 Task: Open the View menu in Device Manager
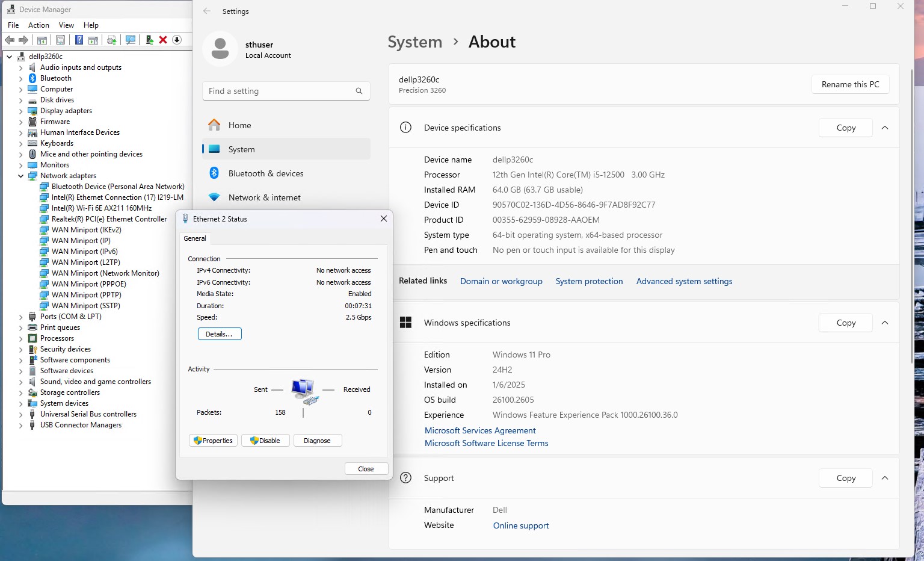click(66, 25)
